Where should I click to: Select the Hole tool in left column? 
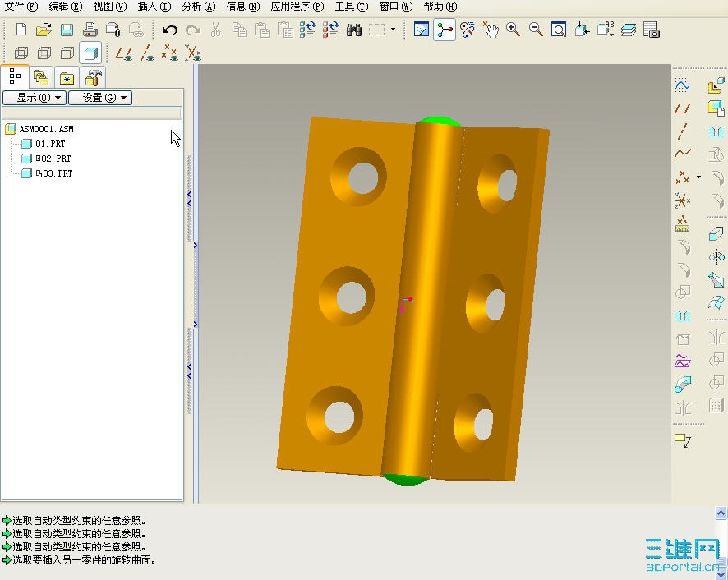(683, 315)
